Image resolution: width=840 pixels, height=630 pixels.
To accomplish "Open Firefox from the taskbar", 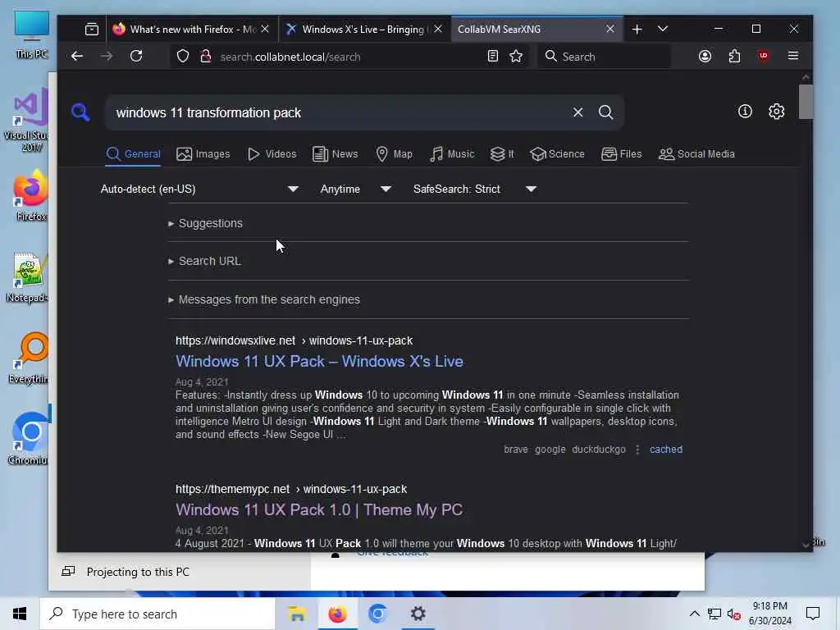I will (337, 614).
